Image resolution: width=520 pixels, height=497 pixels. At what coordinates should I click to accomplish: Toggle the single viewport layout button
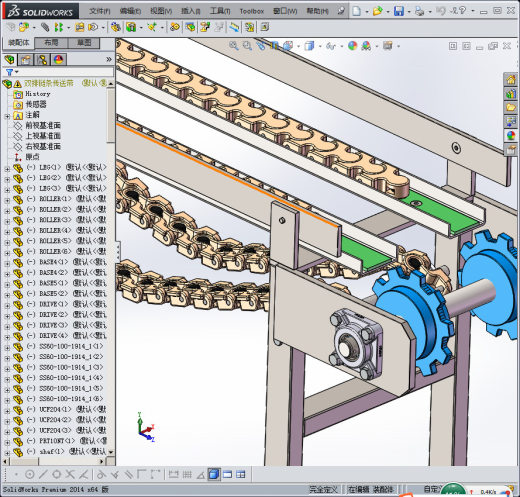(x=227, y=474)
